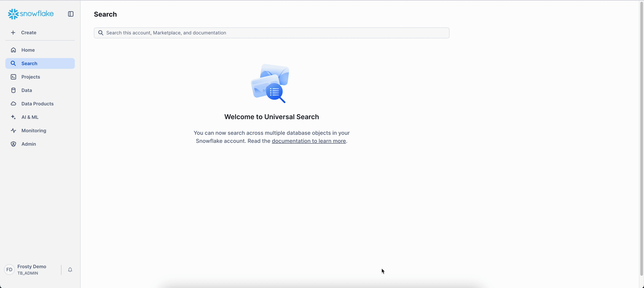Click the Data database cylinder icon
644x288 pixels.
13,90
